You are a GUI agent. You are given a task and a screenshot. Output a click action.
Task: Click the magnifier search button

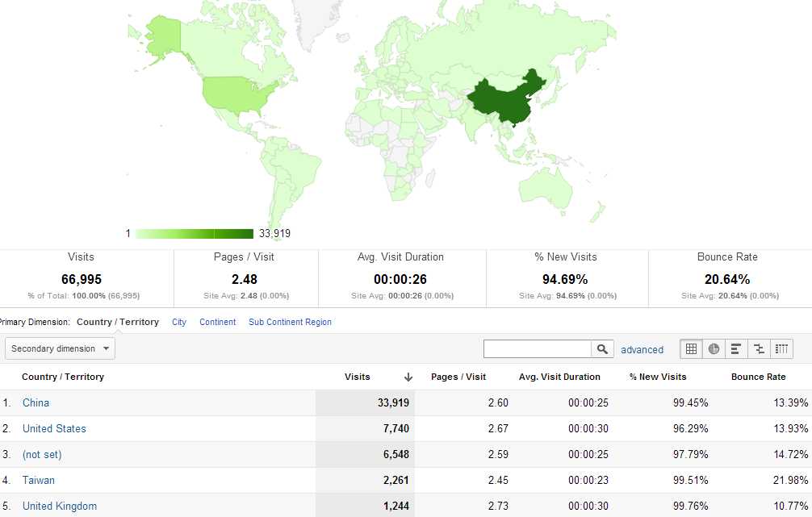[x=602, y=348]
